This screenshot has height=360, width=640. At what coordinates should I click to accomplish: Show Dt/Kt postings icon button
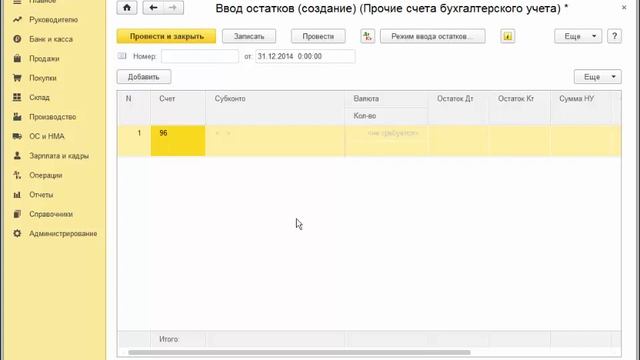click(367, 36)
